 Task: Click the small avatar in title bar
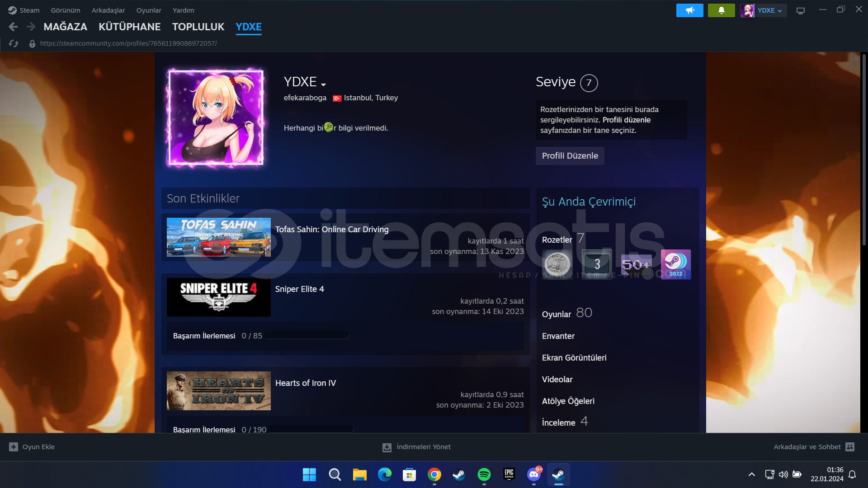pos(747,10)
